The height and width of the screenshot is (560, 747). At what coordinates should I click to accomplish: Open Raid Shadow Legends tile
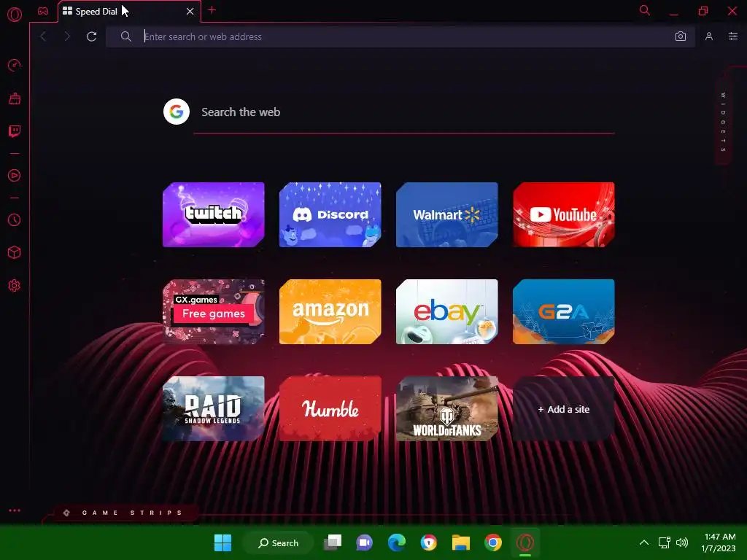point(214,409)
